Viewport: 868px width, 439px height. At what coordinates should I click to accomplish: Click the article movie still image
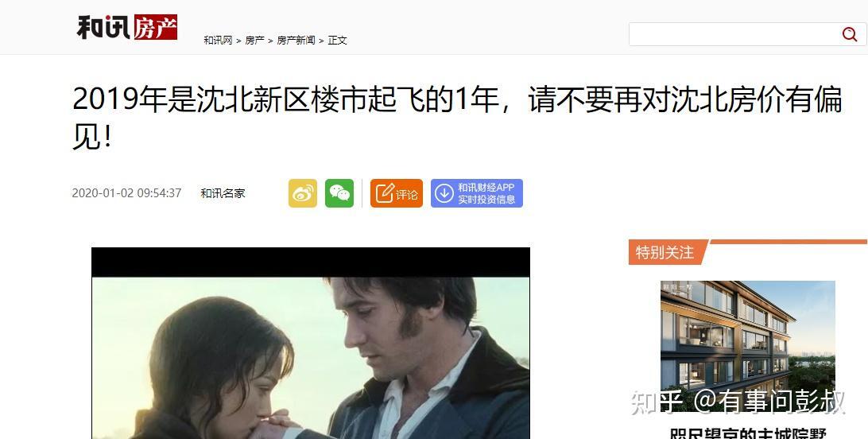[x=311, y=344]
